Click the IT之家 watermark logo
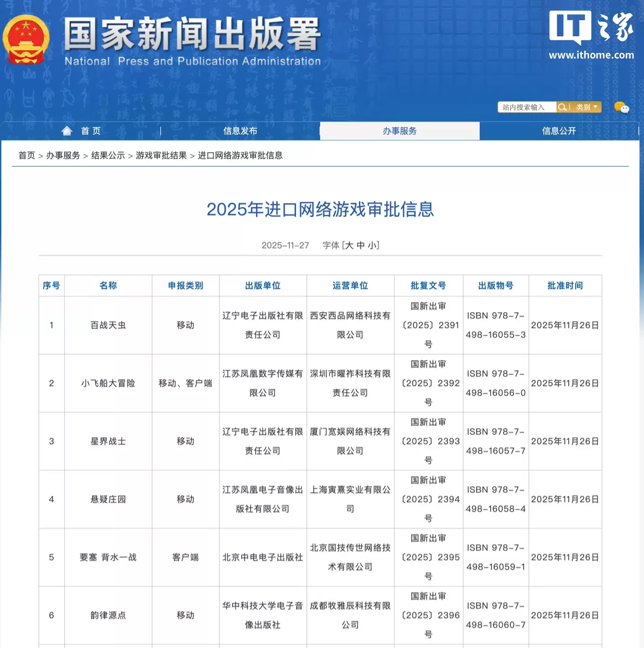644x648 pixels. [x=591, y=36]
